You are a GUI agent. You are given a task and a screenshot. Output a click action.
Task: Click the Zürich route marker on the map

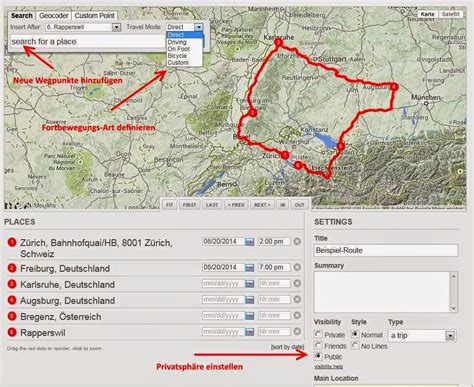pyautogui.click(x=285, y=155)
